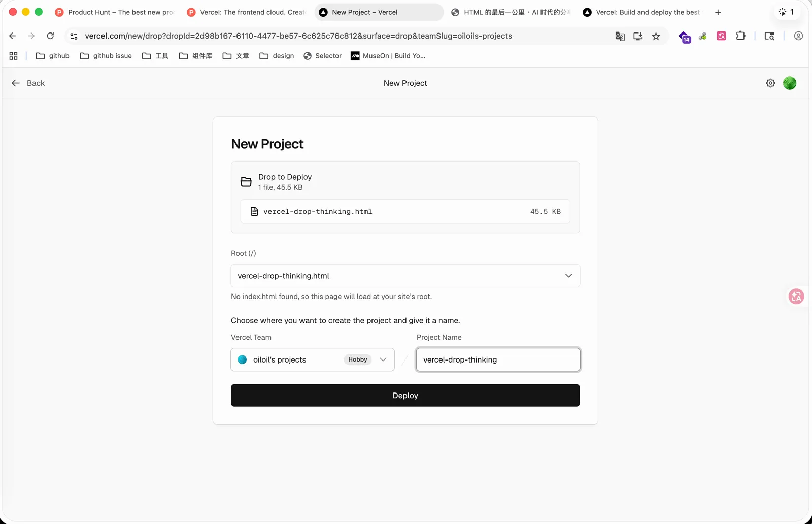Image resolution: width=812 pixels, height=524 pixels.
Task: Click the document icon beside vercel-drop-thinking.html
Action: [254, 211]
